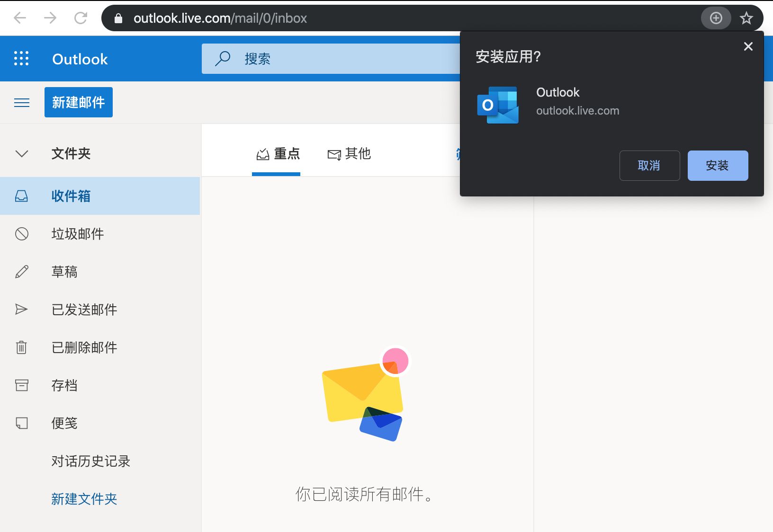The image size is (773, 532).
Task: Click the 草稿 pencil icon
Action: 22,272
